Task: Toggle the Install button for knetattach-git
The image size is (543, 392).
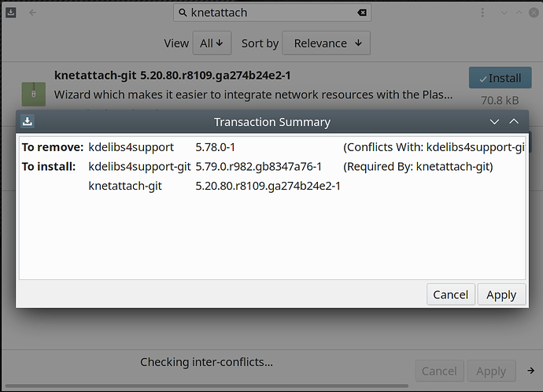Action: [x=500, y=78]
